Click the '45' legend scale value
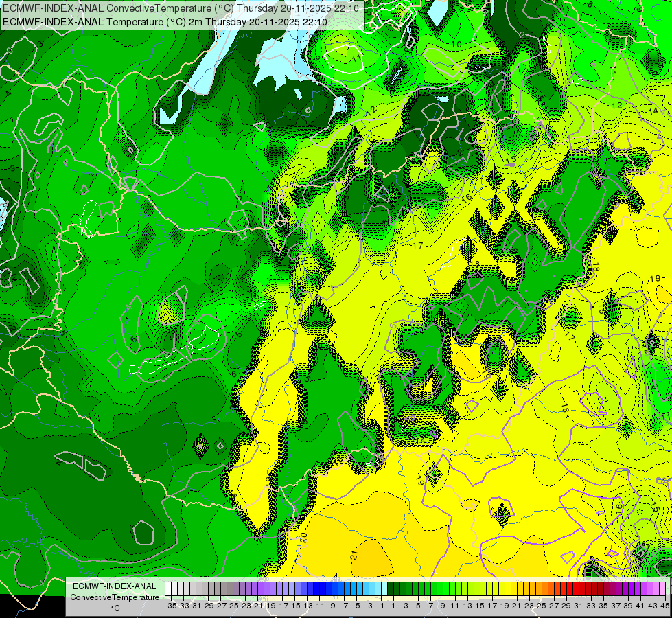This screenshot has width=672, height=618. click(x=664, y=606)
